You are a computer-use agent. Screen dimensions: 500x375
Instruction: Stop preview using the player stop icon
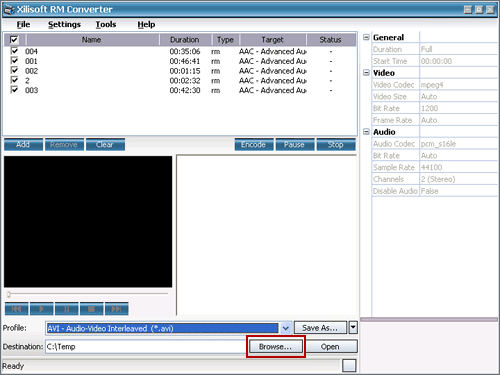(x=92, y=309)
